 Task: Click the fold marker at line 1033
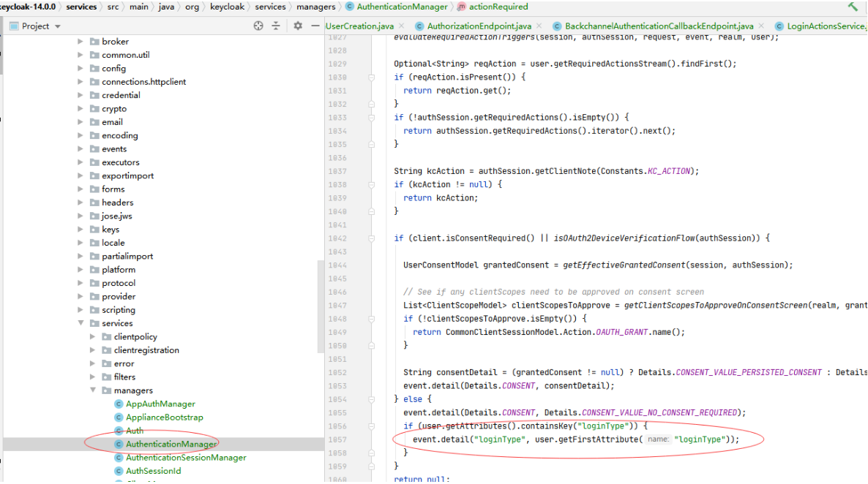[372, 117]
